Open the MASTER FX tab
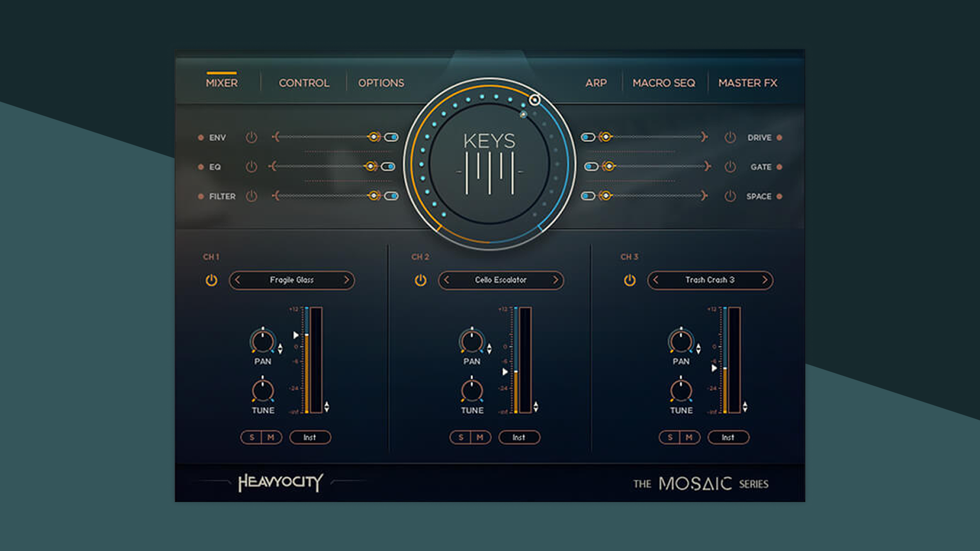 click(x=747, y=83)
